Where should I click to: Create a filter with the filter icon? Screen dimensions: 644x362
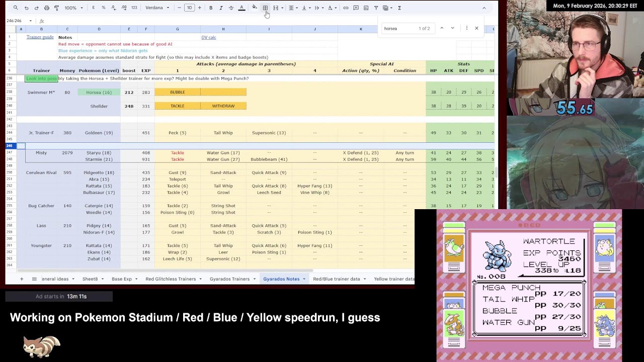click(376, 8)
